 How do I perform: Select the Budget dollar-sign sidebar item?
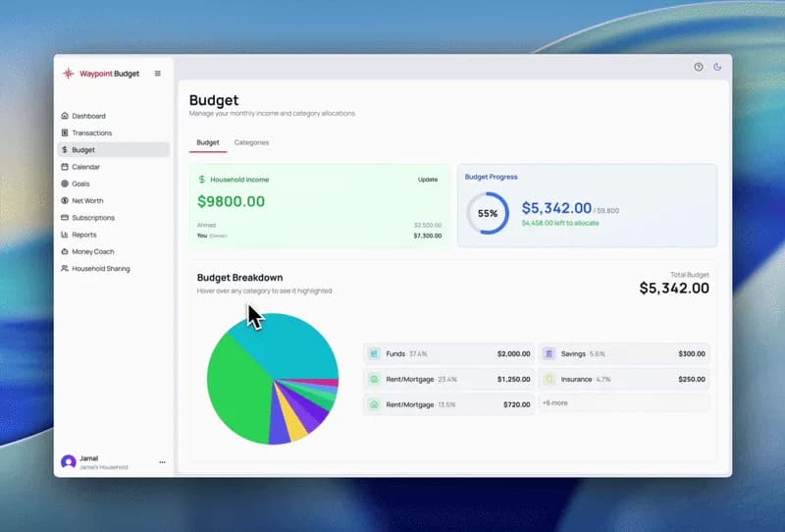click(x=114, y=150)
